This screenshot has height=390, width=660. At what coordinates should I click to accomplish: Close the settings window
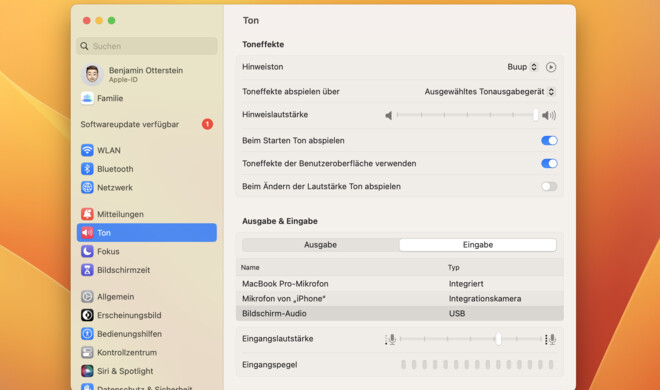(x=87, y=20)
